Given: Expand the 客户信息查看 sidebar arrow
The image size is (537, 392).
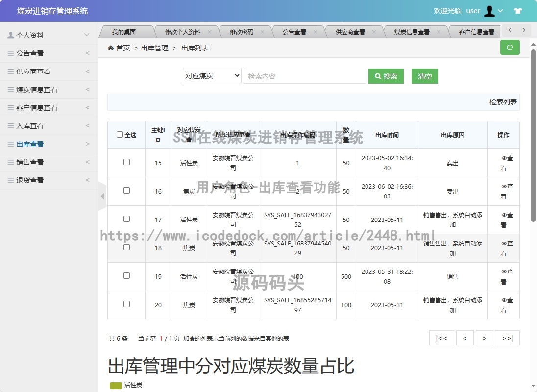Looking at the screenshot, I should (x=88, y=107).
